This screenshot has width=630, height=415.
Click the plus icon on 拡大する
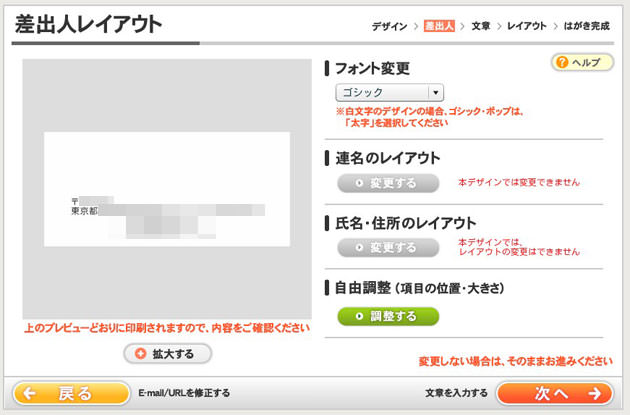141,354
